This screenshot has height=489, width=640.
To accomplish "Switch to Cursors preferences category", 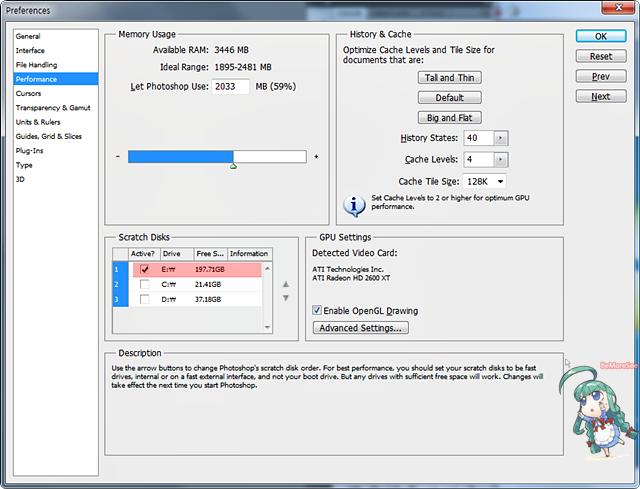I will pos(29,93).
